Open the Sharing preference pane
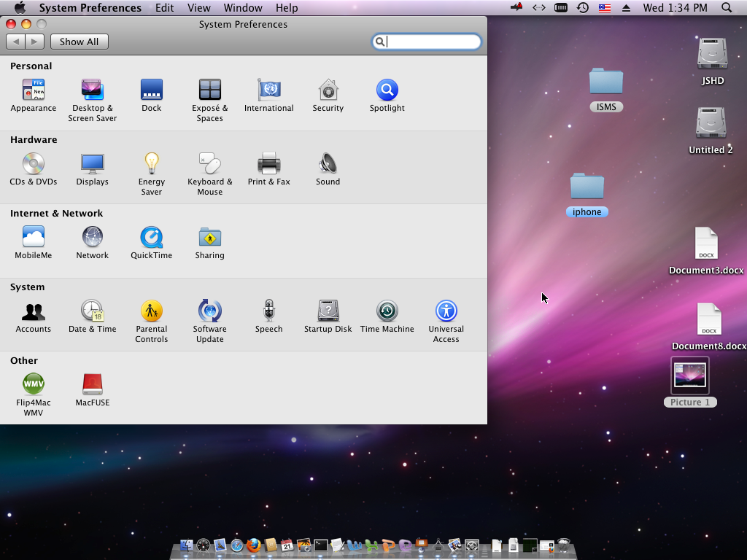This screenshot has width=747, height=560. 209,243
